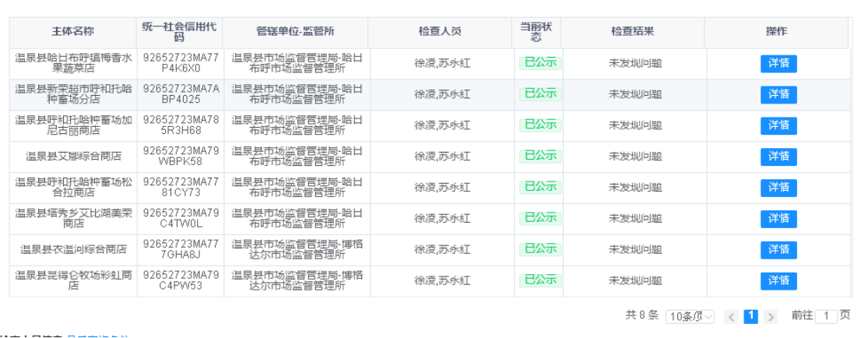This screenshot has height=338, width=868.
Task: Click next page arrow in pagination
Action: (x=770, y=316)
